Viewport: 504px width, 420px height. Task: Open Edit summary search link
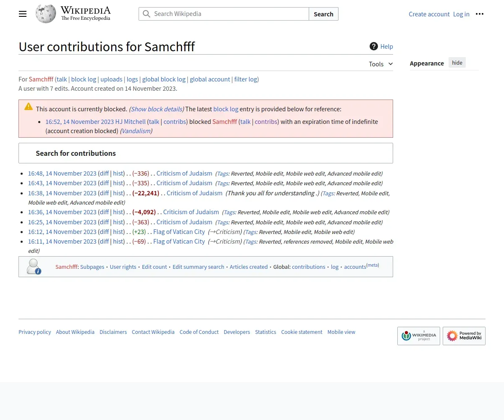[x=198, y=267]
